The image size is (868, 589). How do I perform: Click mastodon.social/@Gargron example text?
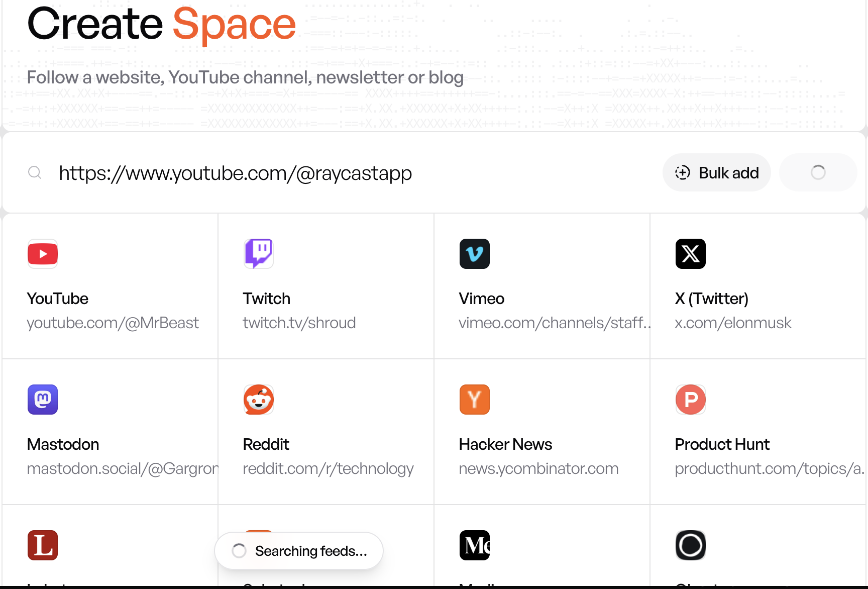click(123, 468)
